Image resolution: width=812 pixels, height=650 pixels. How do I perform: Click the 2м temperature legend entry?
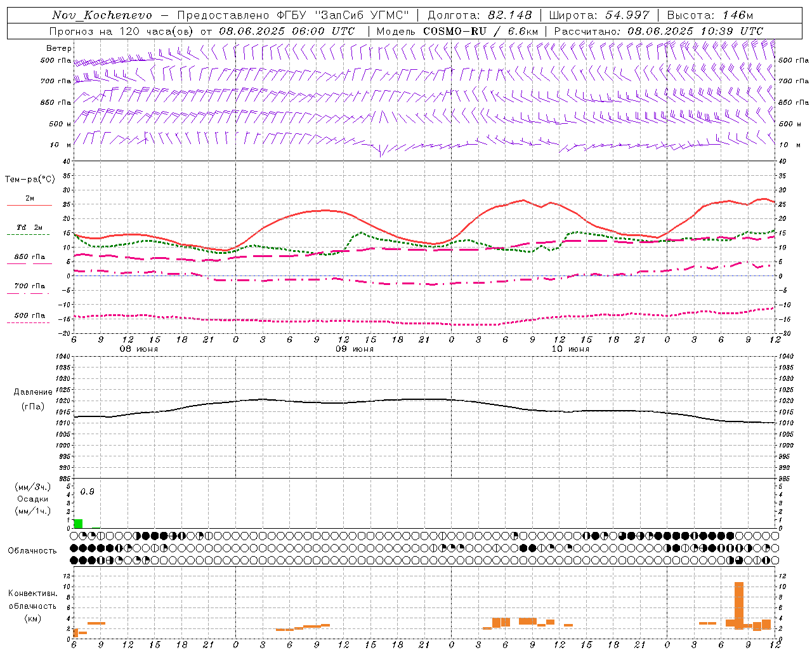30,199
